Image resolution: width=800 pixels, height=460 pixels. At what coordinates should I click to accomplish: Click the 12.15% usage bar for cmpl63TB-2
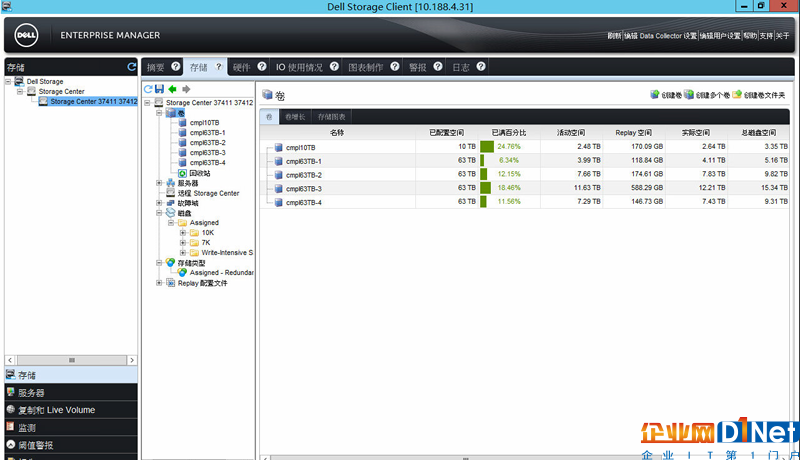(x=484, y=174)
